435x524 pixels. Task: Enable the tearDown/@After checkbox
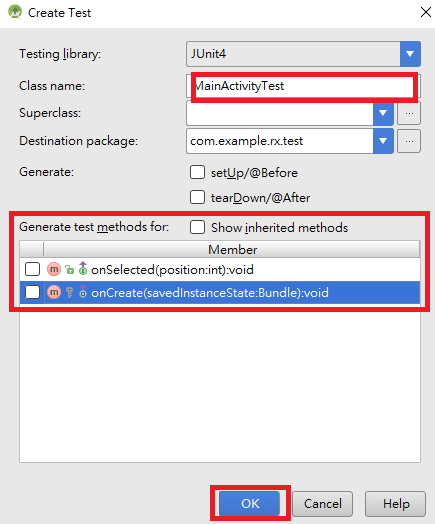(x=197, y=197)
